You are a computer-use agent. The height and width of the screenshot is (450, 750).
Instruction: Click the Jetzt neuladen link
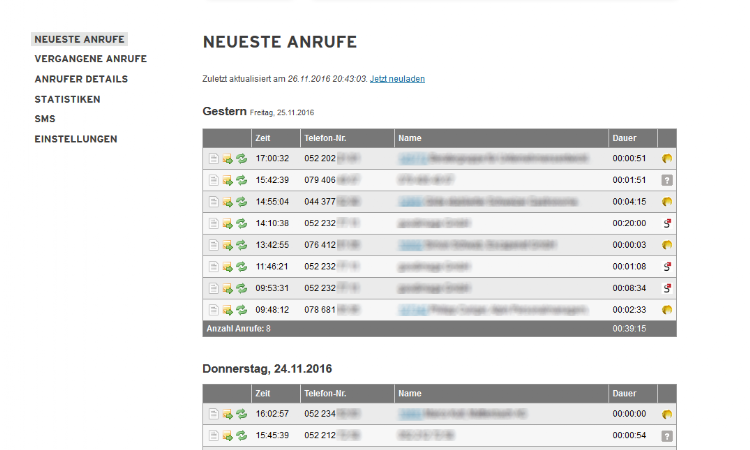[x=397, y=78]
